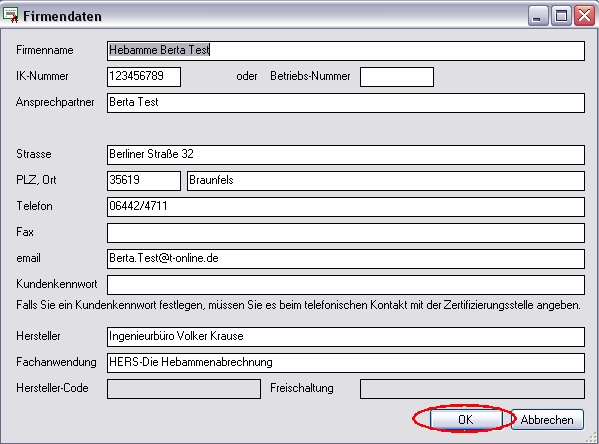The image size is (599, 444).
Task: Confirm the dialog with OK button
Action: (x=466, y=419)
